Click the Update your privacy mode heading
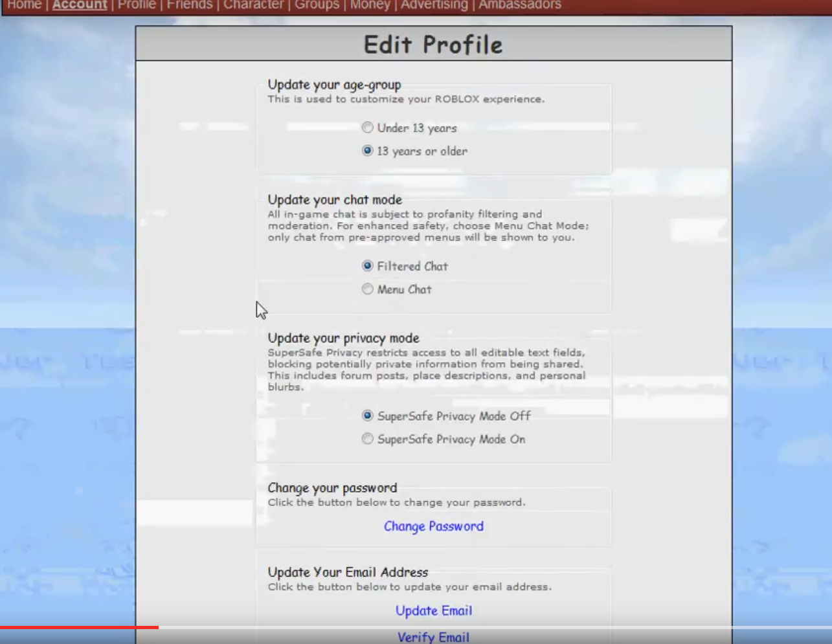Image resolution: width=832 pixels, height=644 pixels. (344, 339)
